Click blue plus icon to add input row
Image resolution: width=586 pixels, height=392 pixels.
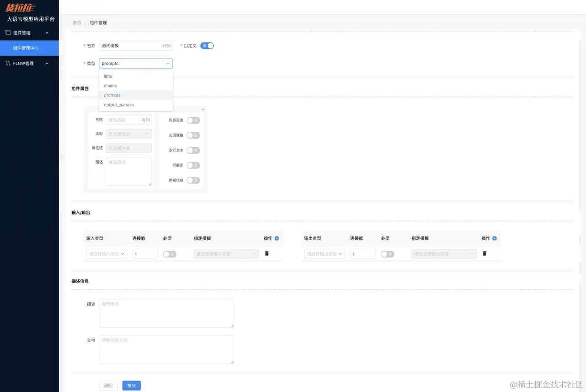click(277, 238)
